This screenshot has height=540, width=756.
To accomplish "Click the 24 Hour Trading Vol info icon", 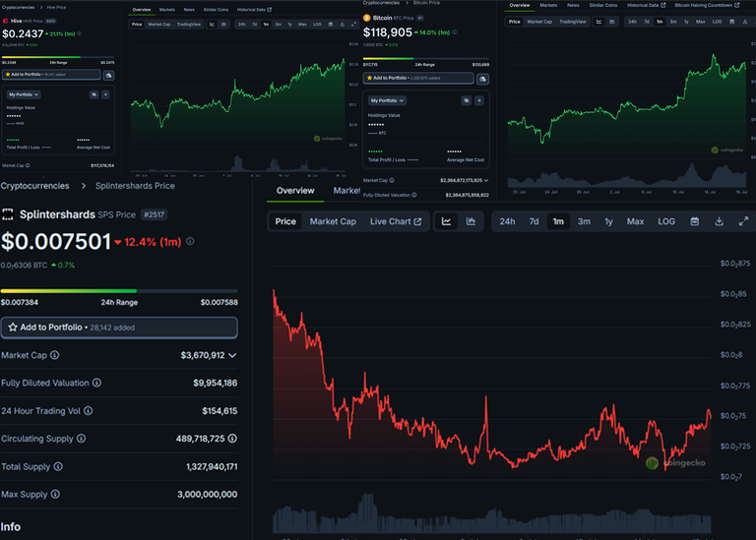I will (89, 411).
